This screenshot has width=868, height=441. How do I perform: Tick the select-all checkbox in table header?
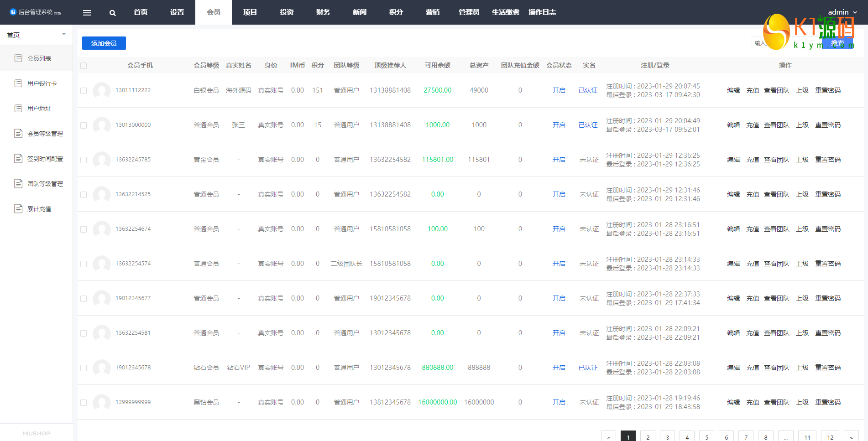click(84, 66)
